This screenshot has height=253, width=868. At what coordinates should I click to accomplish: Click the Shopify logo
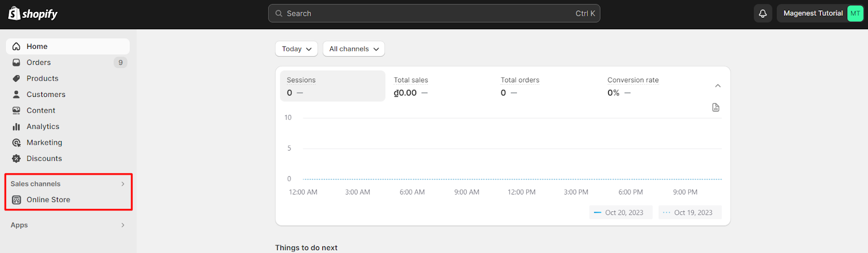[x=33, y=14]
